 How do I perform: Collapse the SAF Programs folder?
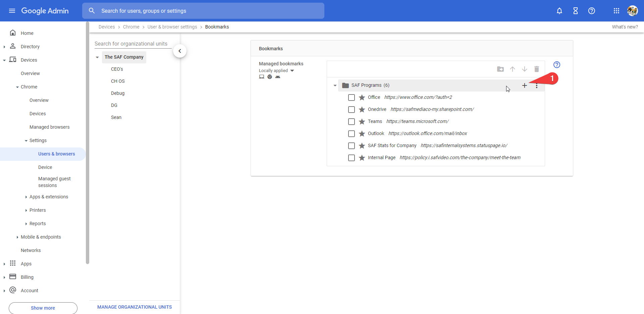tap(335, 85)
